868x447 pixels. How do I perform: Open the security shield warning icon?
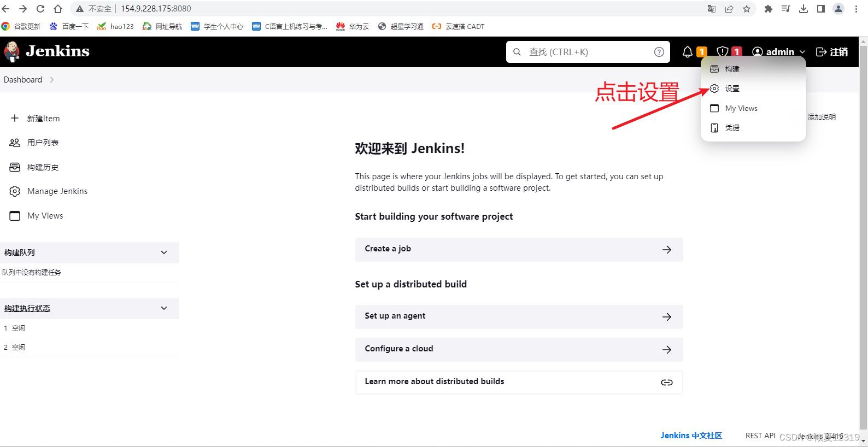[x=723, y=52]
